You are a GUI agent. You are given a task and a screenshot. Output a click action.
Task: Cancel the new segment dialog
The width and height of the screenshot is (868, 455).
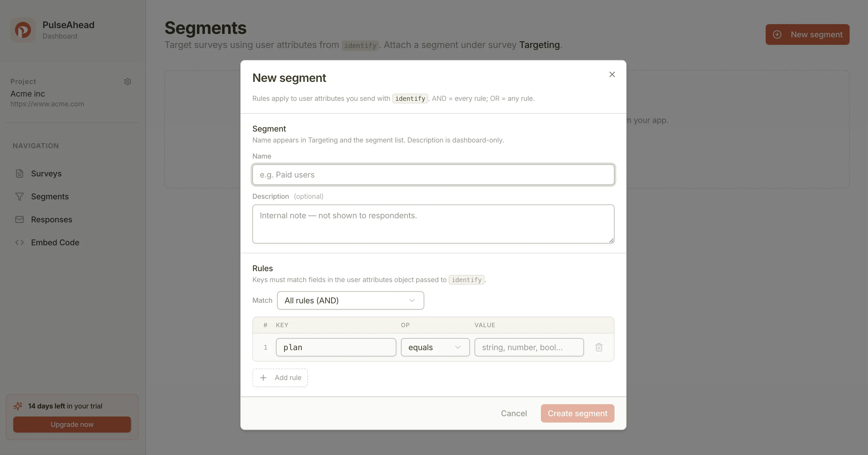point(514,413)
